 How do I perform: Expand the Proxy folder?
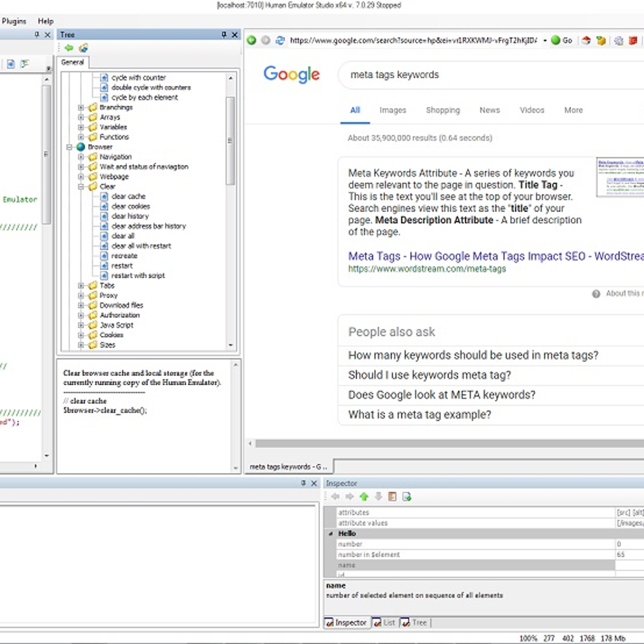pyautogui.click(x=81, y=295)
